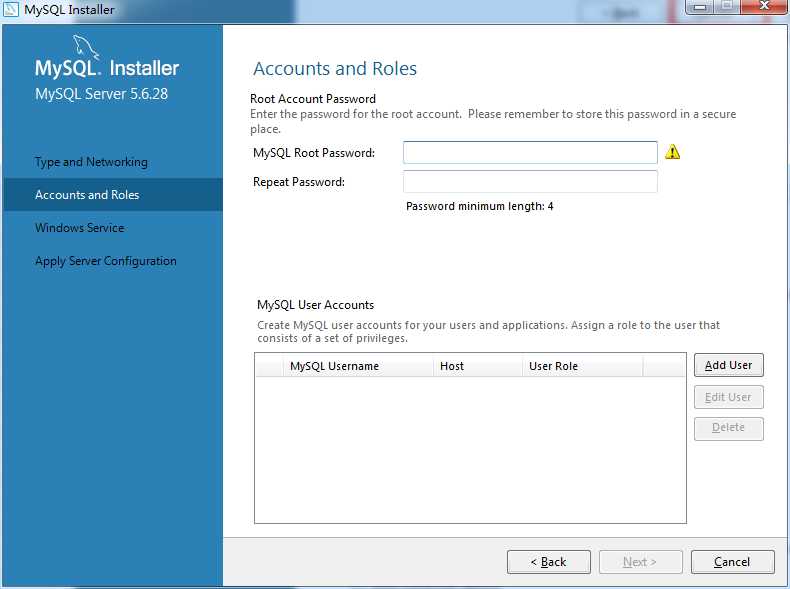790x589 pixels.
Task: Sort by Host column header
Action: 478,366
